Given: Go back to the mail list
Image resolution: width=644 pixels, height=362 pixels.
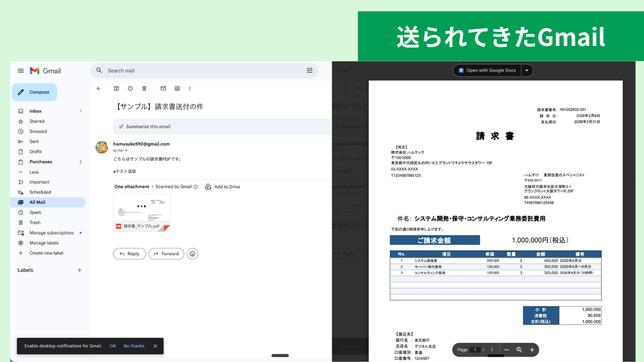Looking at the screenshot, I should pos(99,89).
